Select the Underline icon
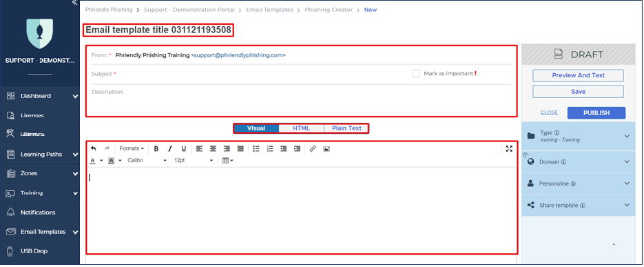Image resolution: width=644 pixels, height=267 pixels. [184, 148]
